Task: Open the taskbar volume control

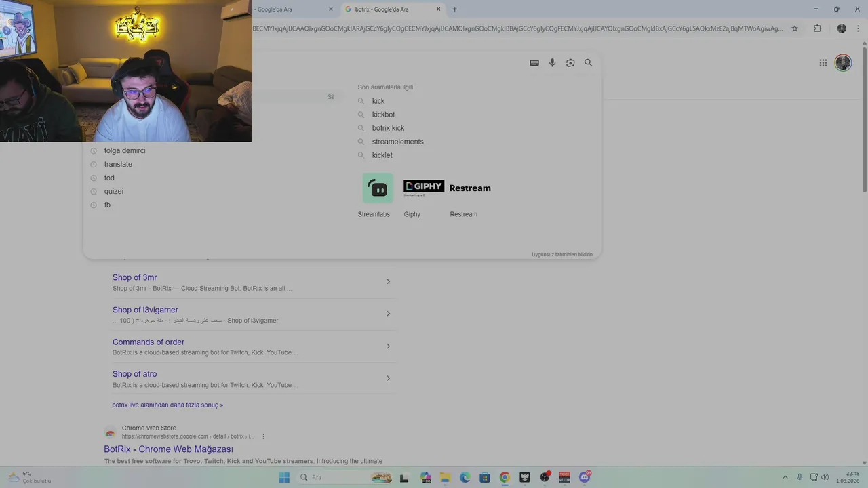Action: 825,477
